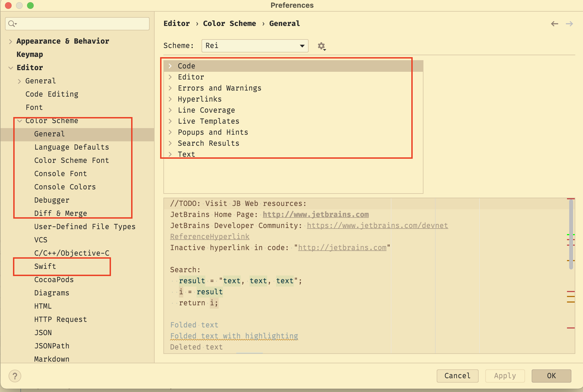This screenshot has height=392, width=583.
Task: Click ReferenceHyperlink in preview
Action: click(x=210, y=237)
